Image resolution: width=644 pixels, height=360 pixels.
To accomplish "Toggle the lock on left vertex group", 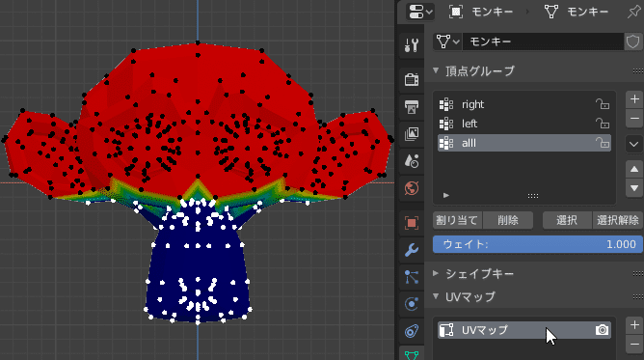I will pos(603,124).
